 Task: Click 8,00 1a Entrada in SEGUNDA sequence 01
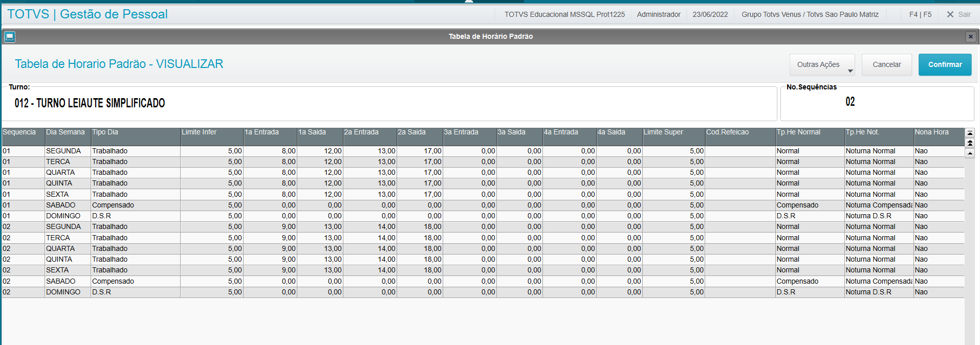coord(270,151)
